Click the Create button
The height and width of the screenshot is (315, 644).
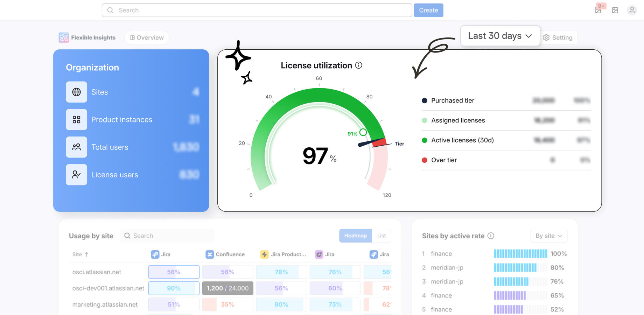pos(428,10)
